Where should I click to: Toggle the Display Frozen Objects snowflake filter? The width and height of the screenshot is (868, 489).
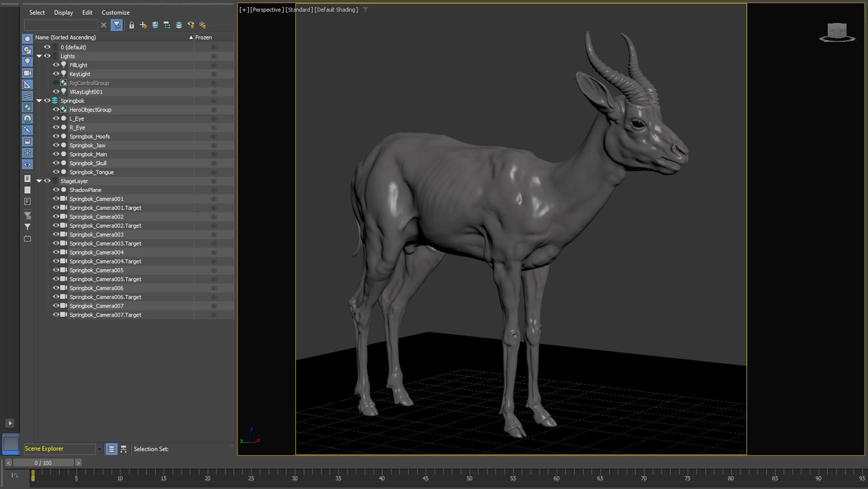[x=28, y=153]
